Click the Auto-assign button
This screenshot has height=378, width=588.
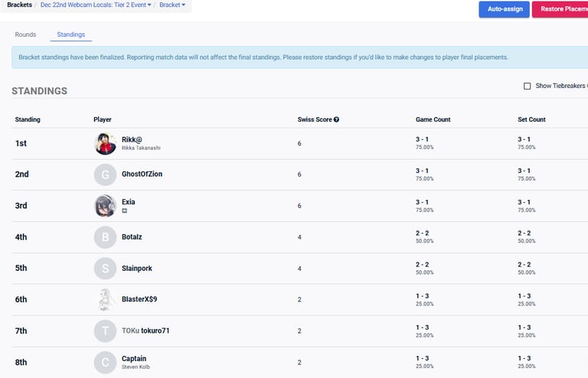[x=505, y=9]
